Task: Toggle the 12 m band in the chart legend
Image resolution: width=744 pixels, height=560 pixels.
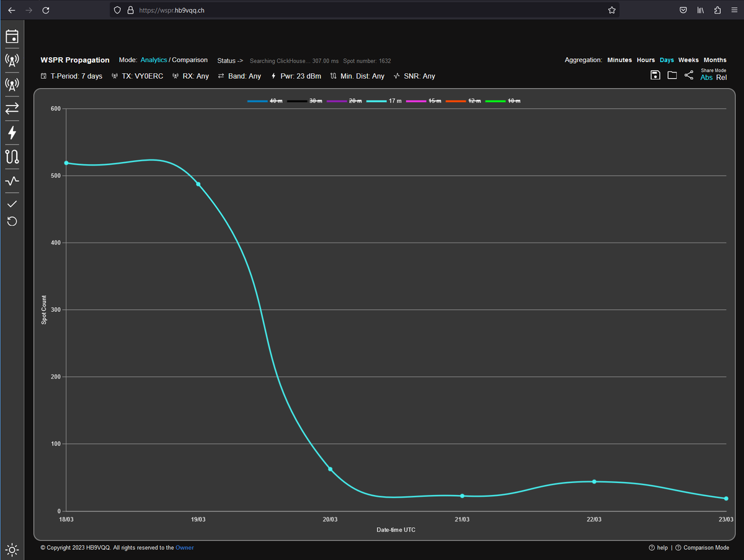Action: [463, 100]
